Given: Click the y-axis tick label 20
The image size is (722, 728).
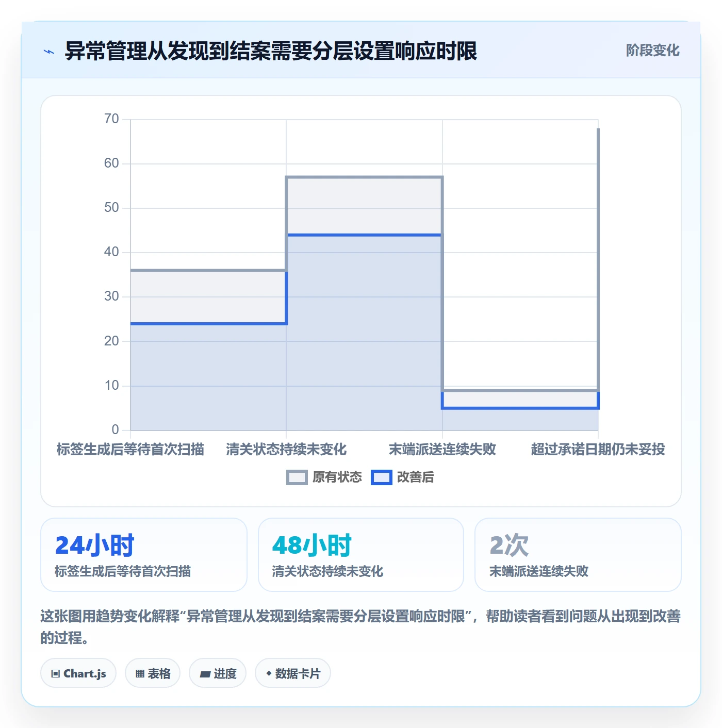Looking at the screenshot, I should (x=111, y=341).
